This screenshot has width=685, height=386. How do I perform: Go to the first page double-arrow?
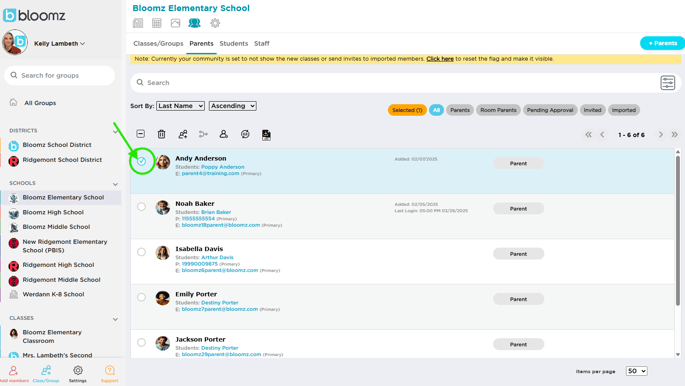tap(588, 134)
